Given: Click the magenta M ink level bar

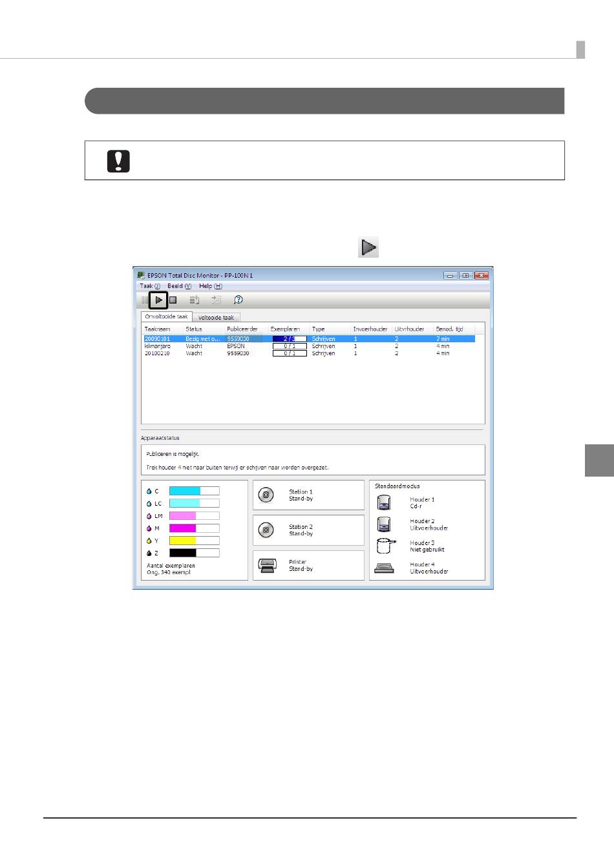Looking at the screenshot, I should pos(194,528).
